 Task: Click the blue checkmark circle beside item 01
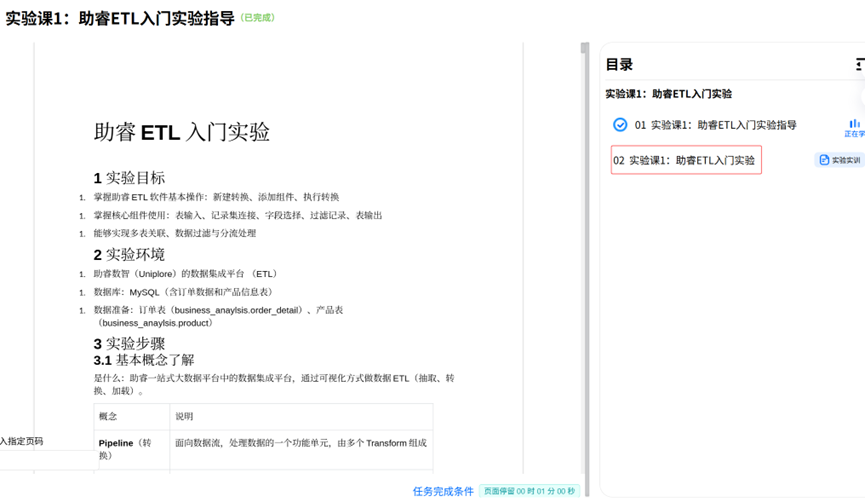coord(620,125)
